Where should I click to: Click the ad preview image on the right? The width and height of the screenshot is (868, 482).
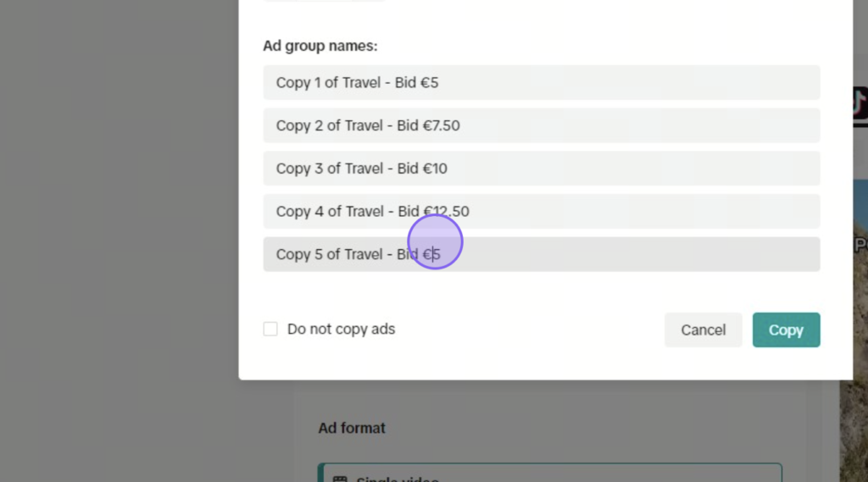pos(854,332)
